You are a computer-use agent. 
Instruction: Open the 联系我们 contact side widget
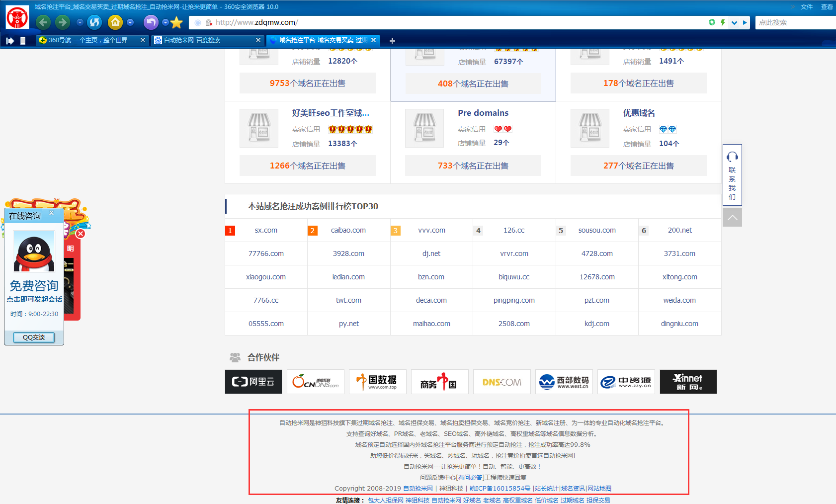732,175
